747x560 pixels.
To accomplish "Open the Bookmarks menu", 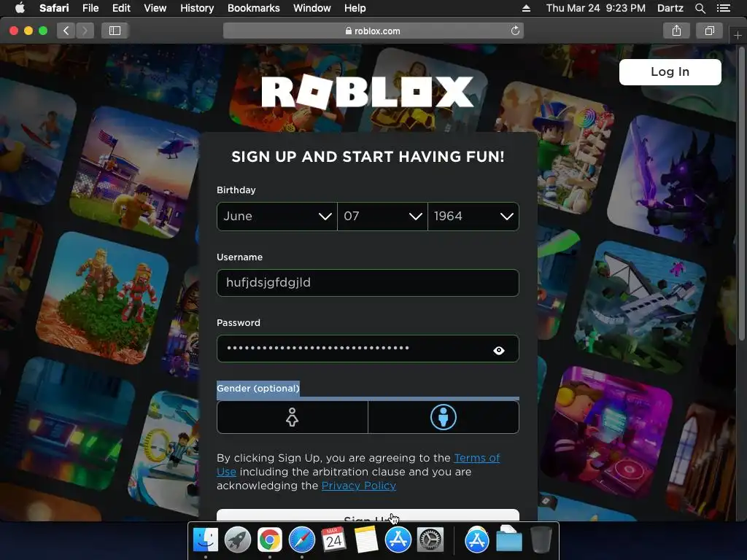I will [x=253, y=8].
